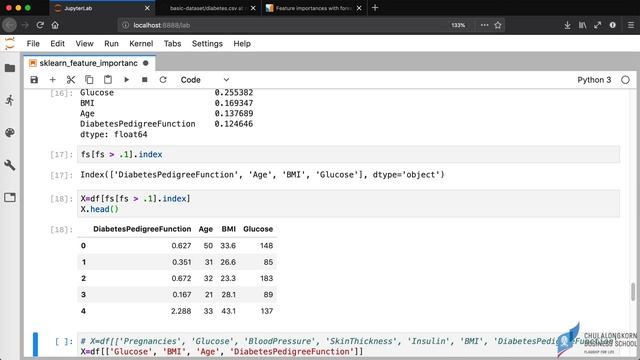Collapse cell 18 output via its prompt
Screen dimensions: 640x360
pyautogui.click(x=61, y=229)
